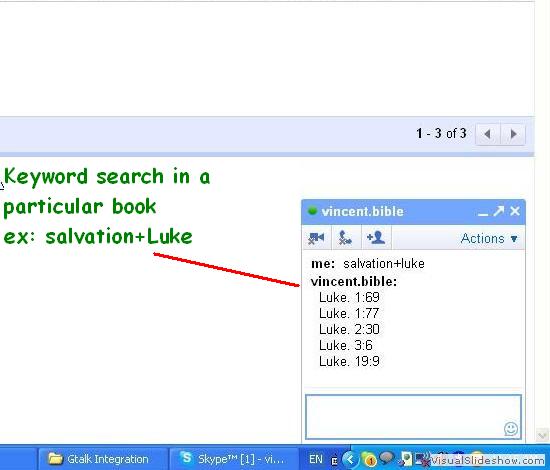Select the Luke. 2:30 result
Viewport: 550px width, 470px height.
click(349, 329)
